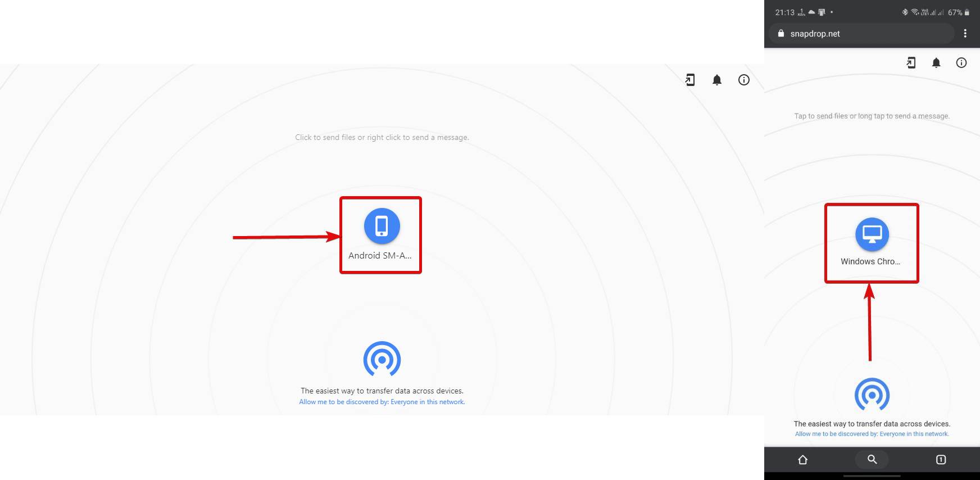Tap mobile 'The easiest way to transfer' text
This screenshot has height=480, width=980.
[x=872, y=424]
